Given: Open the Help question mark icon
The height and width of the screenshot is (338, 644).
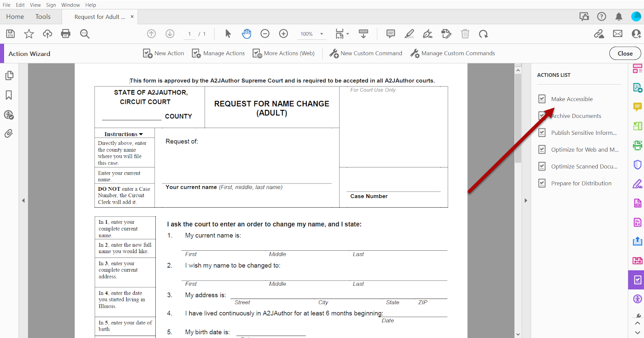Looking at the screenshot, I should point(601,16).
